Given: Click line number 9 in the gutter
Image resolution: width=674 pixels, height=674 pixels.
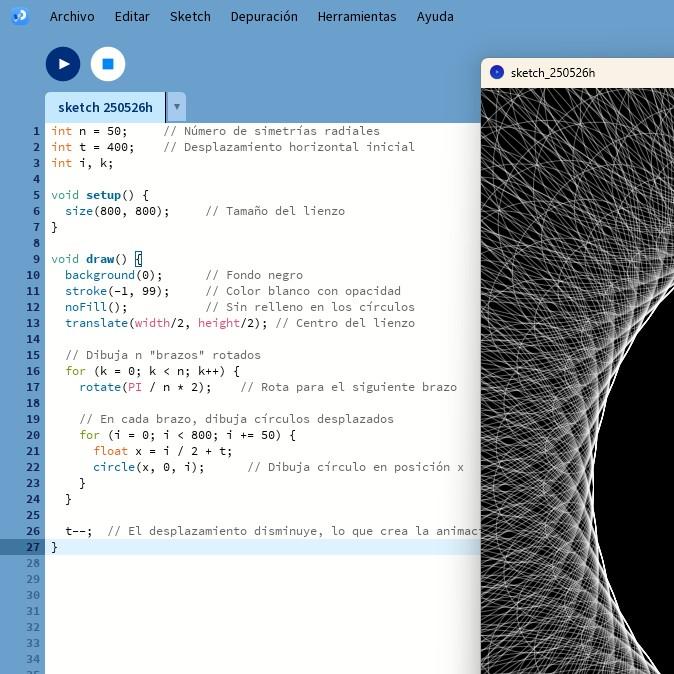Looking at the screenshot, I should (36, 259).
